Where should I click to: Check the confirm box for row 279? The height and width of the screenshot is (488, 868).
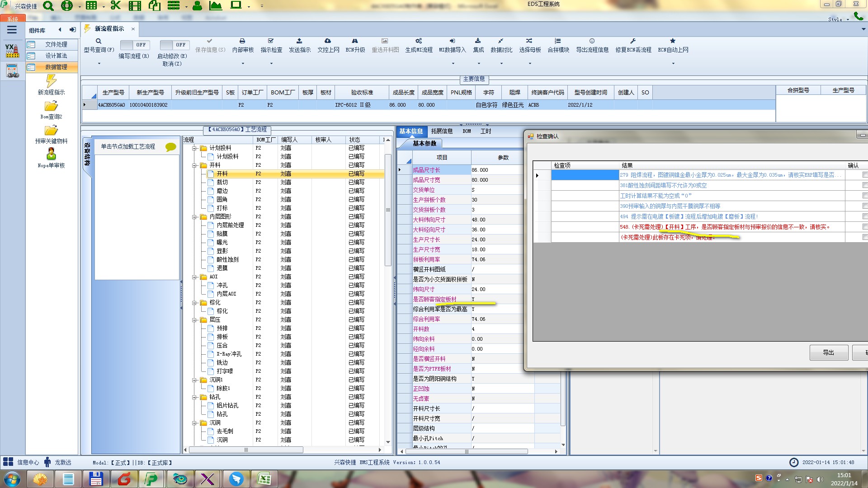pos(864,175)
